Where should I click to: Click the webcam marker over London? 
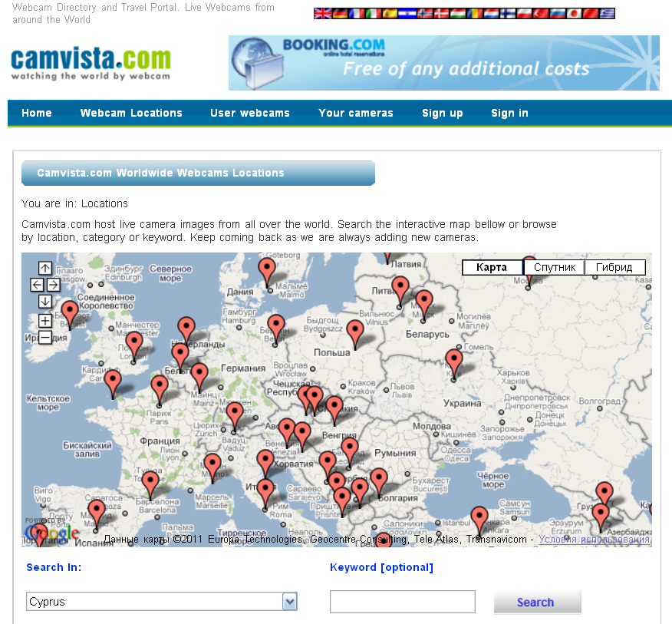click(134, 345)
